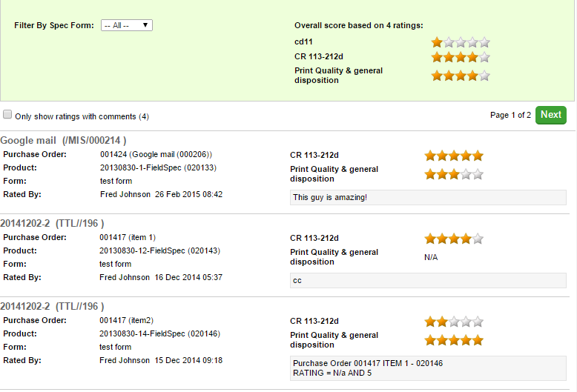Open the 'Google mail (/MIS/000214)' heading
Screen dimensions: 577x392
63,141
